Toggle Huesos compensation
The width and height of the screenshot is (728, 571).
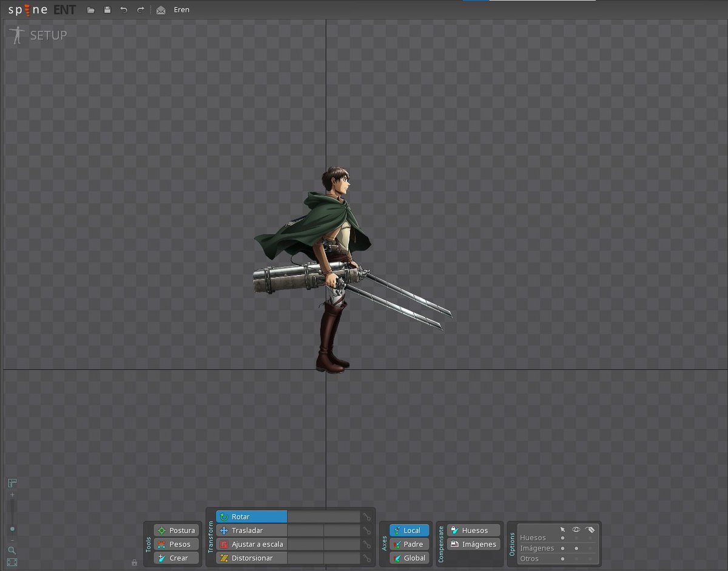(474, 530)
